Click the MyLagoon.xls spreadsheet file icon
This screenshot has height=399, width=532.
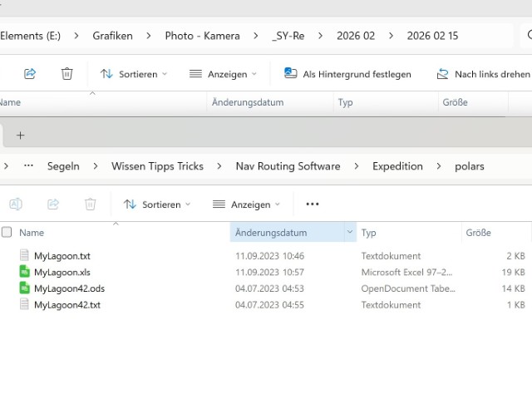pyautogui.click(x=25, y=272)
